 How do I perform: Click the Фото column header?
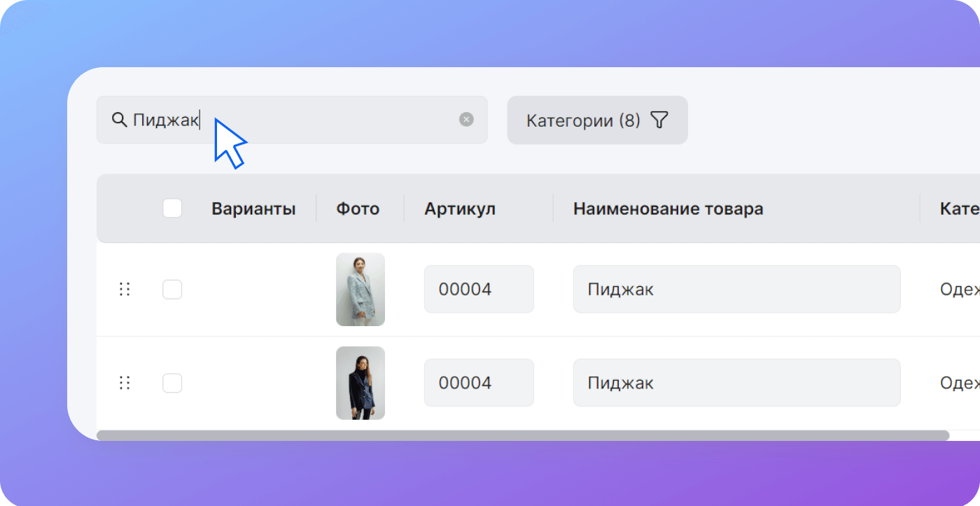click(358, 209)
